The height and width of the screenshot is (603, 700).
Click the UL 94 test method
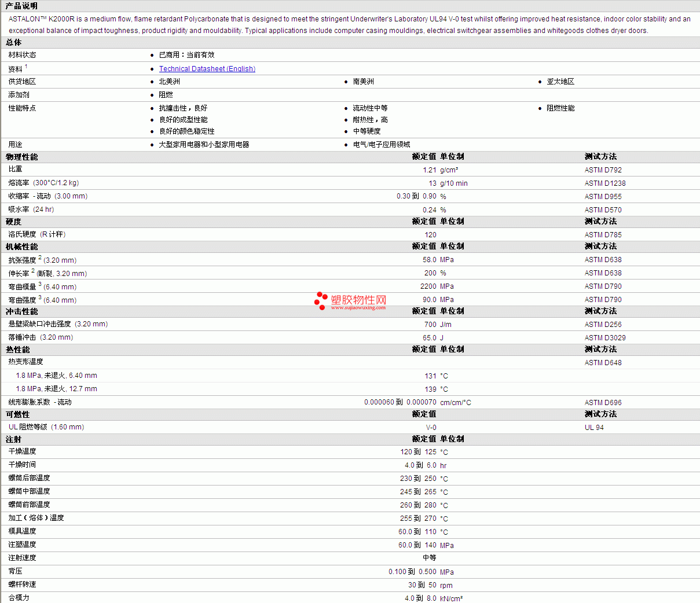594,428
